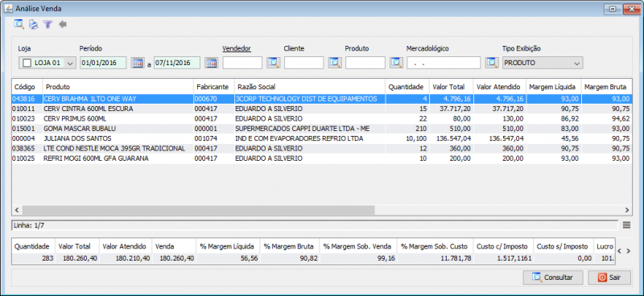Click the Linha: 1/7 status text

[28, 225]
